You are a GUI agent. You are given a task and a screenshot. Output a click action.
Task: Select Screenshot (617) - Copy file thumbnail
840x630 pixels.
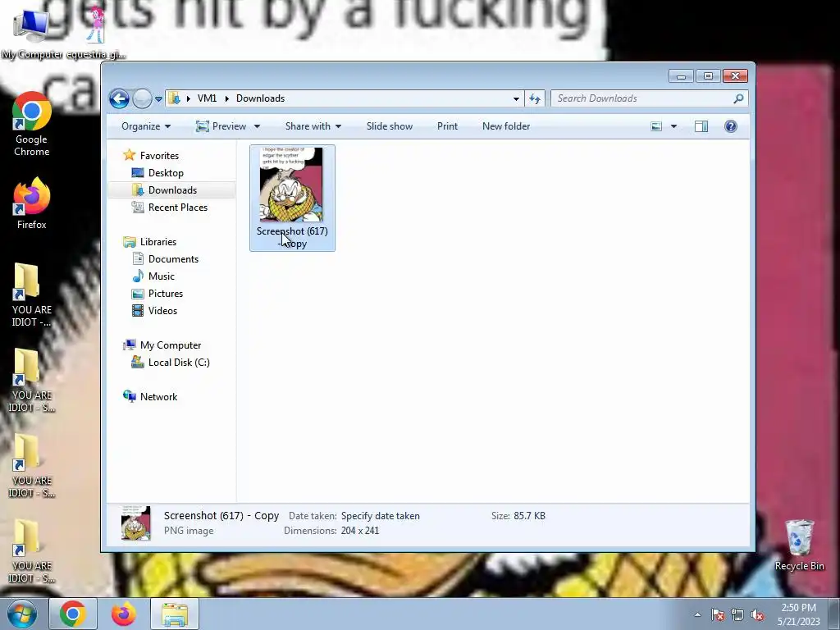292,198
